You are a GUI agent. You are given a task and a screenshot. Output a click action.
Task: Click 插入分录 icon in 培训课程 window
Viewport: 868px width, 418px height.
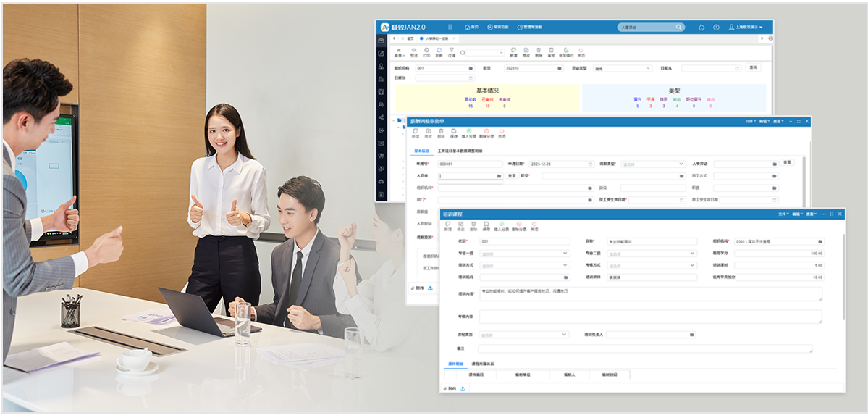pyautogui.click(x=502, y=225)
